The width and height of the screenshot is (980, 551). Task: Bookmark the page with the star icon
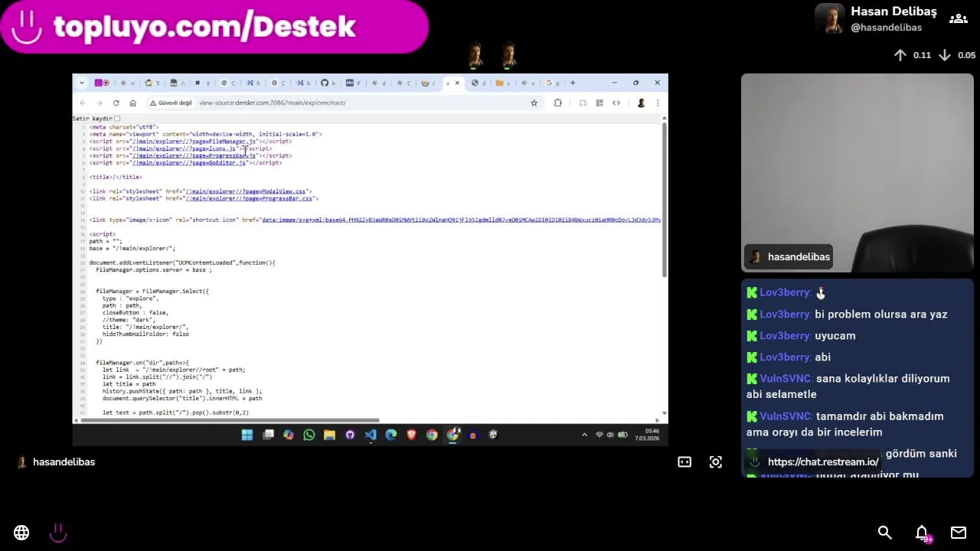point(534,103)
